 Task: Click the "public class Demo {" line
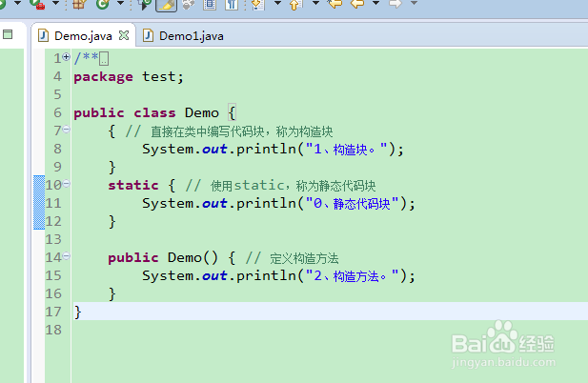154,112
